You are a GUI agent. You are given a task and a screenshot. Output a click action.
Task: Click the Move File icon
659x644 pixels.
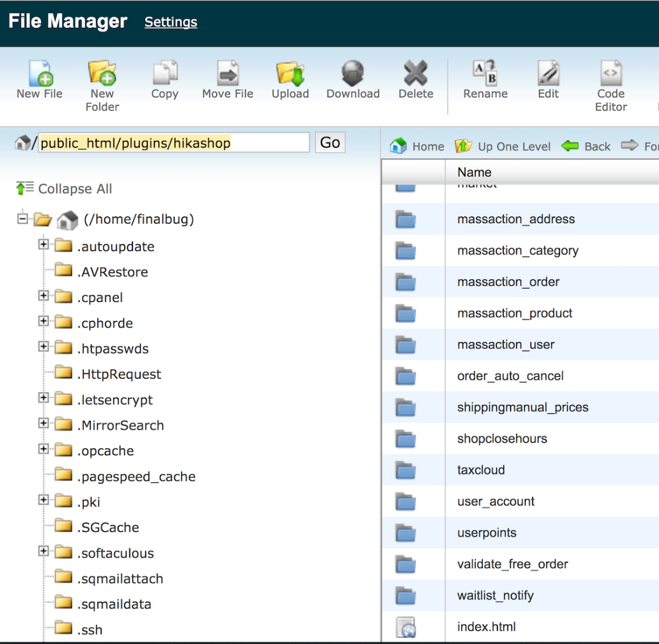click(227, 75)
